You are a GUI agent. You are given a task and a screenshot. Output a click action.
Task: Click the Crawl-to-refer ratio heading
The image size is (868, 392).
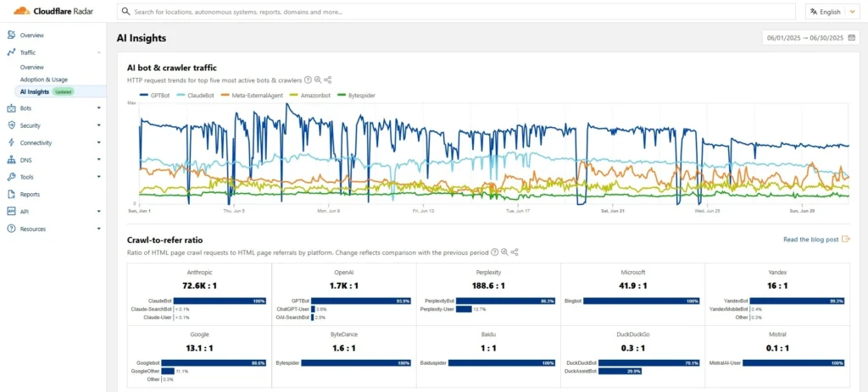click(165, 240)
